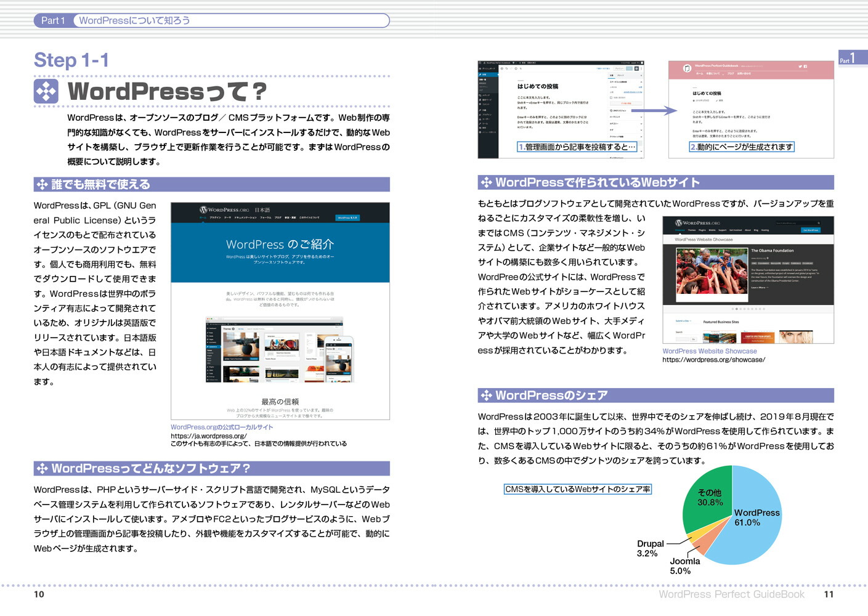Image resolution: width=868 pixels, height=616 pixels.
Task: Click the はじめての投稿 title in the admin editor screenshot
Action: click(538, 86)
